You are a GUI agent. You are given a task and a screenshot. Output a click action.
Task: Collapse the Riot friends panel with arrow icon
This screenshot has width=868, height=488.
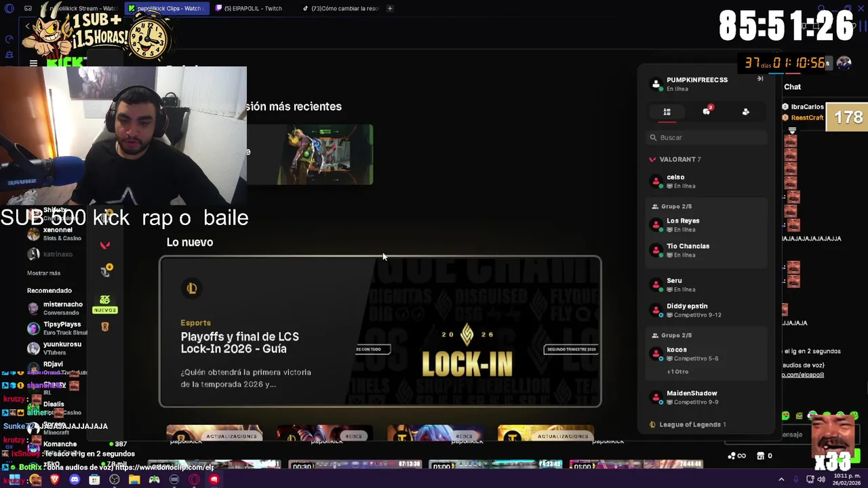pos(760,79)
